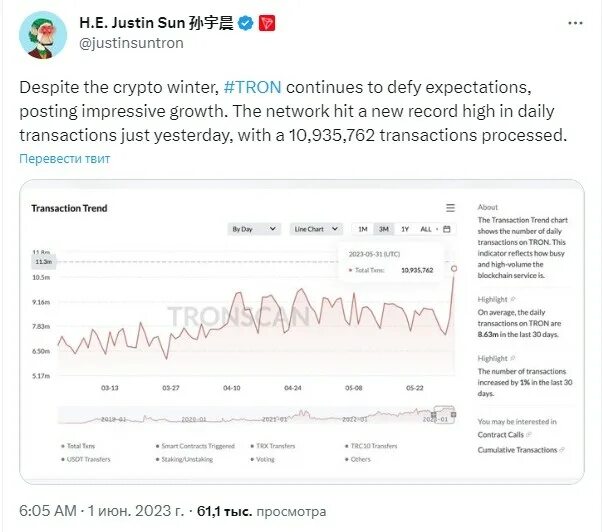
Task: Open the #TRON hashtag link
Action: [252, 87]
